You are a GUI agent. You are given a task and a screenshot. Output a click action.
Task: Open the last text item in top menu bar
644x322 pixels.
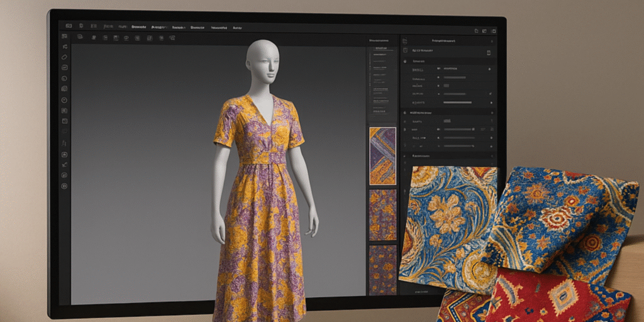(237, 28)
